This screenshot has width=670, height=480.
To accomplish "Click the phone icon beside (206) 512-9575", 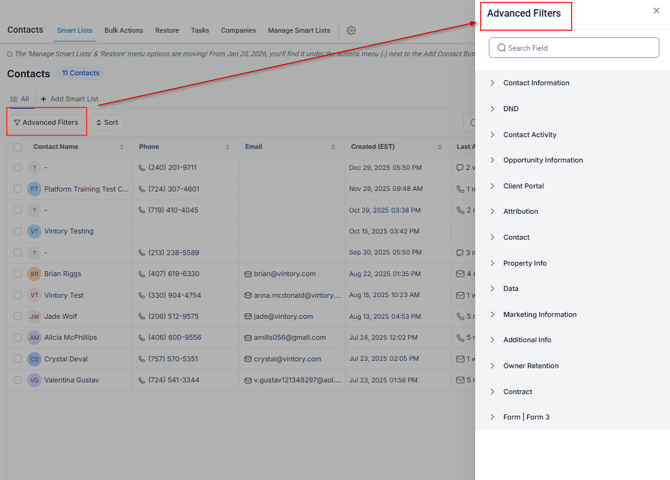I will (142, 316).
